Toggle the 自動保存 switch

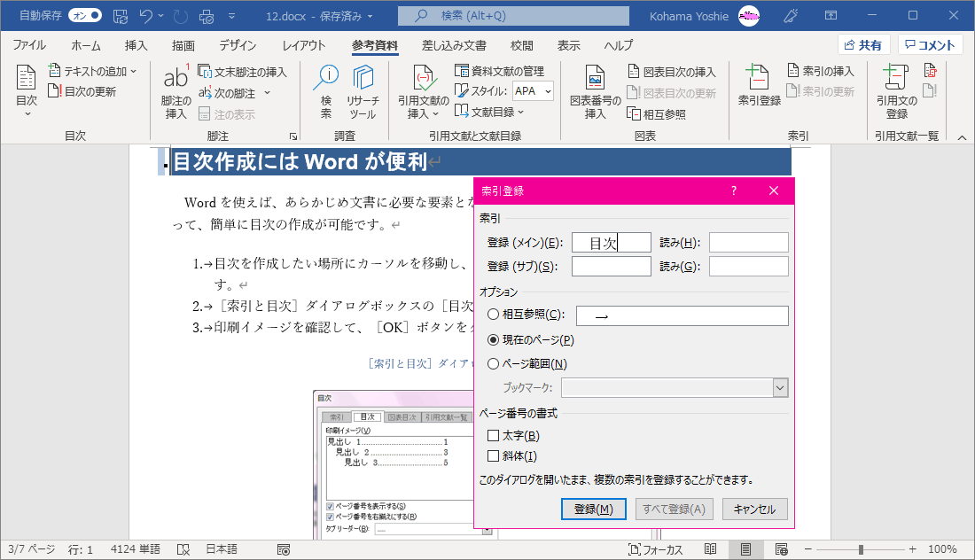pyautogui.click(x=84, y=16)
